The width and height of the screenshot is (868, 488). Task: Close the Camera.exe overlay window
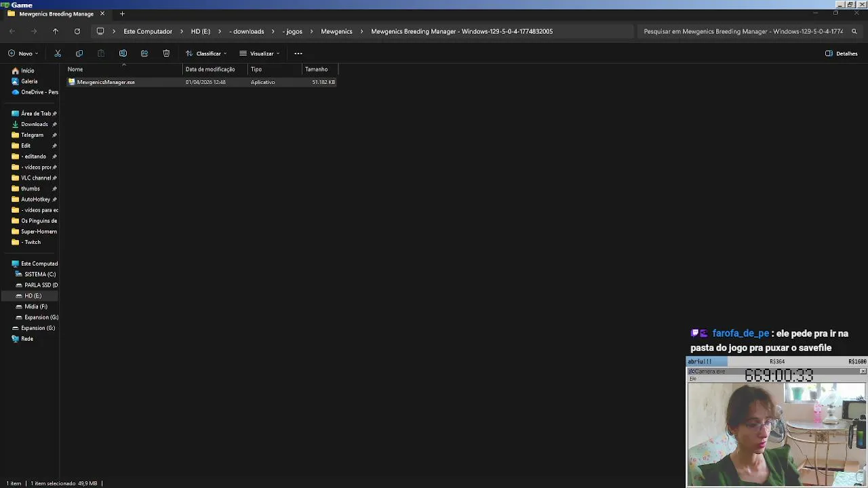click(863, 371)
